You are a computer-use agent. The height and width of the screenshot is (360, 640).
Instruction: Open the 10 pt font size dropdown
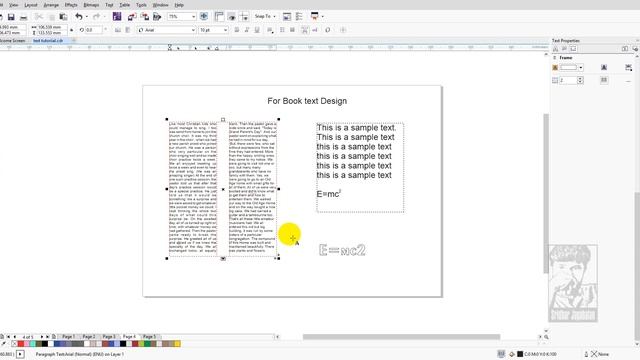click(x=225, y=30)
